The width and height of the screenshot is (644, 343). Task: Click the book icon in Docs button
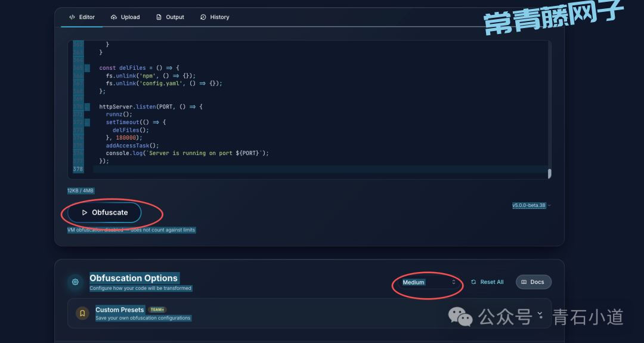[x=524, y=282]
